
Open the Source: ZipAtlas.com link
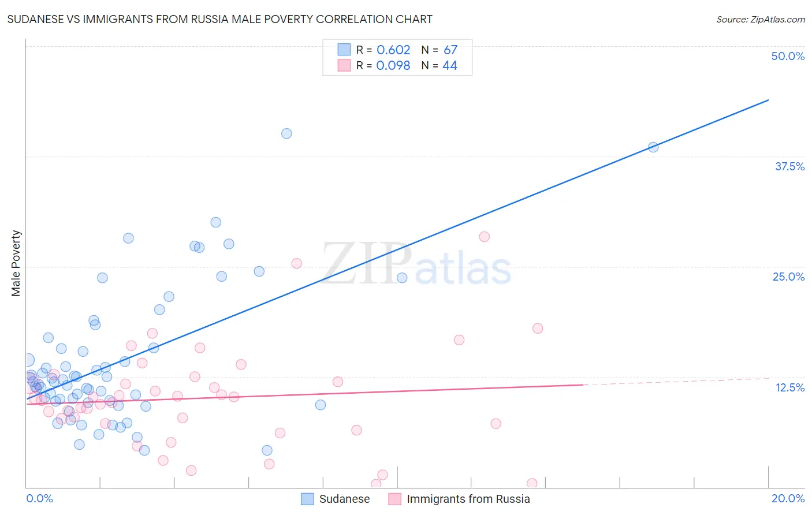[760, 19]
